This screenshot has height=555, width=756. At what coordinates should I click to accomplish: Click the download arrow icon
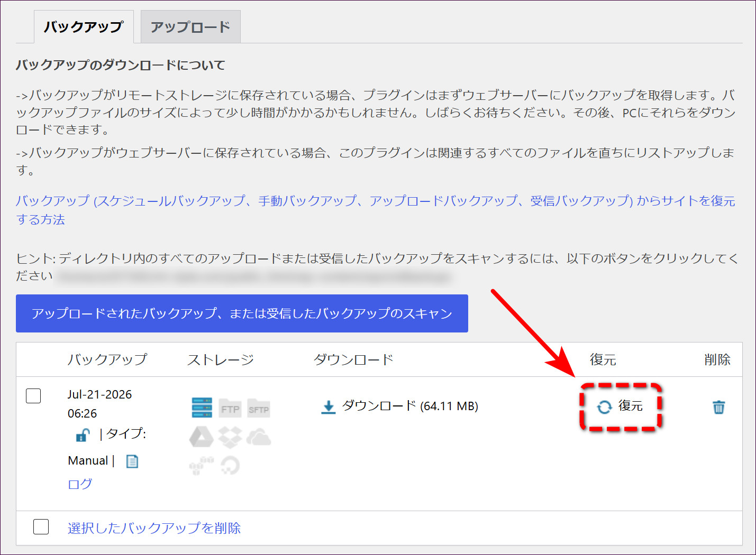tap(329, 407)
